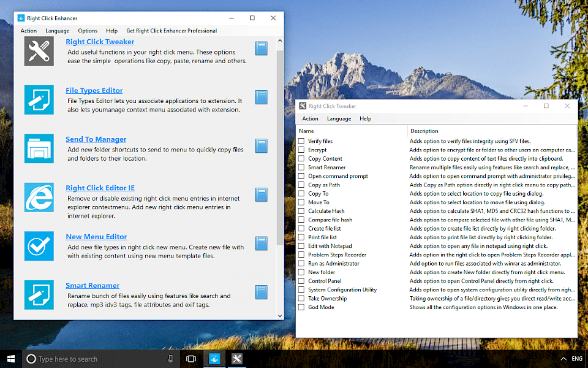Click the Smart Renamer icon
588x368 pixels.
39,295
